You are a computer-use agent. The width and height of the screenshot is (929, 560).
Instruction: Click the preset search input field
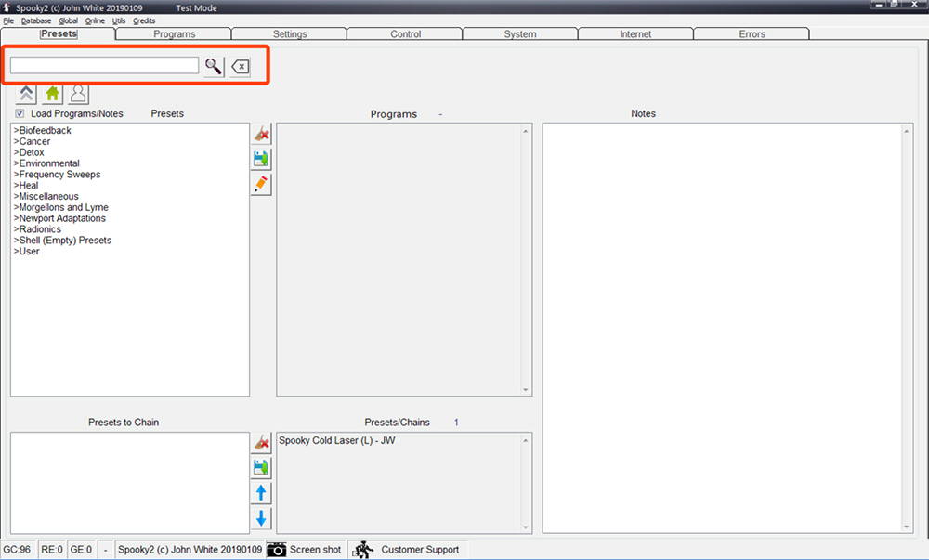pyautogui.click(x=104, y=66)
